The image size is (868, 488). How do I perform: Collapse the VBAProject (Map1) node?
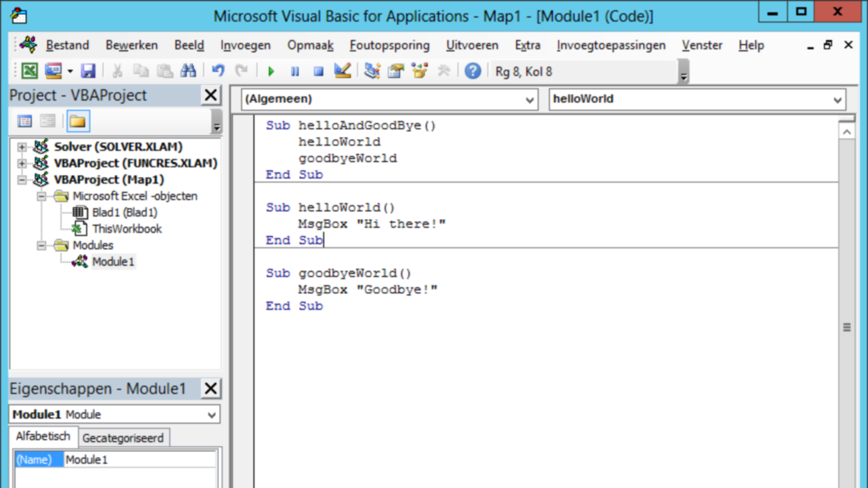coord(22,180)
